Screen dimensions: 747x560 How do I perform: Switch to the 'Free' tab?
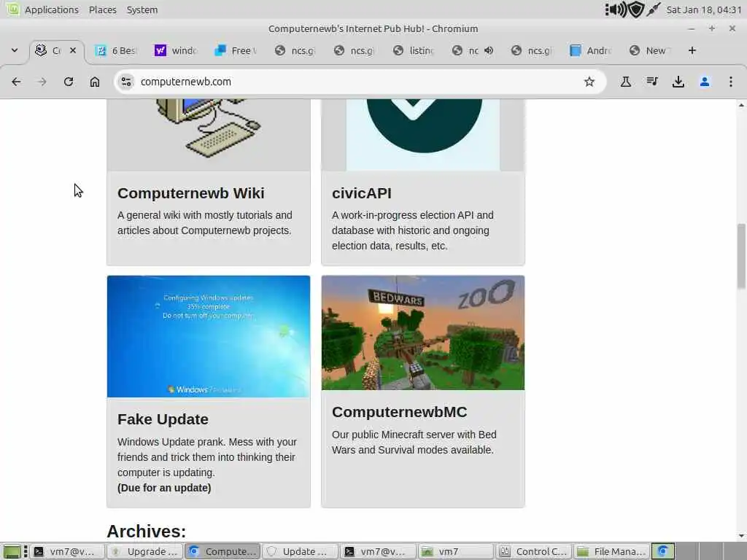pos(236,50)
